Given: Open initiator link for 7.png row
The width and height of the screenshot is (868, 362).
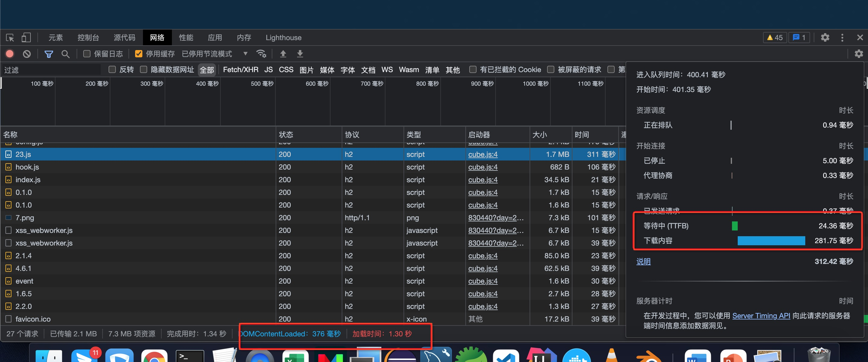Looking at the screenshot, I should pyautogui.click(x=496, y=218).
